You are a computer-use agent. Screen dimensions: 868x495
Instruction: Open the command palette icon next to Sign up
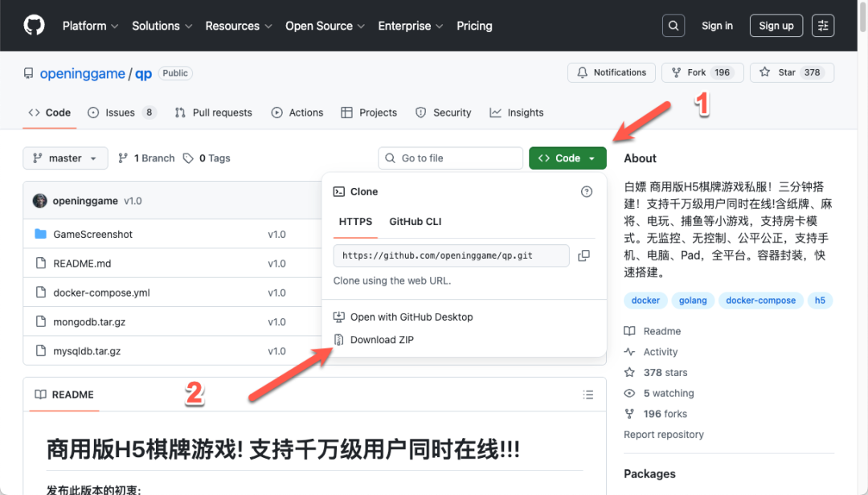(x=822, y=25)
